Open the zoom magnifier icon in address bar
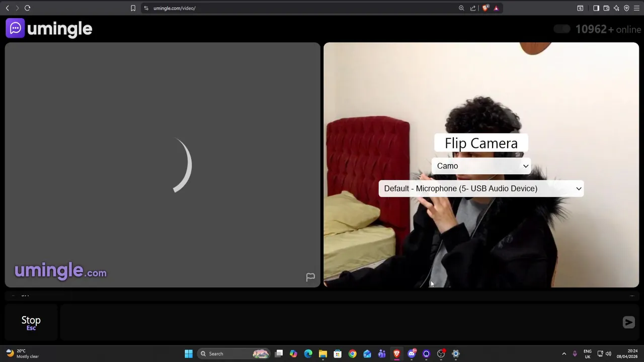644x362 pixels. [x=461, y=8]
